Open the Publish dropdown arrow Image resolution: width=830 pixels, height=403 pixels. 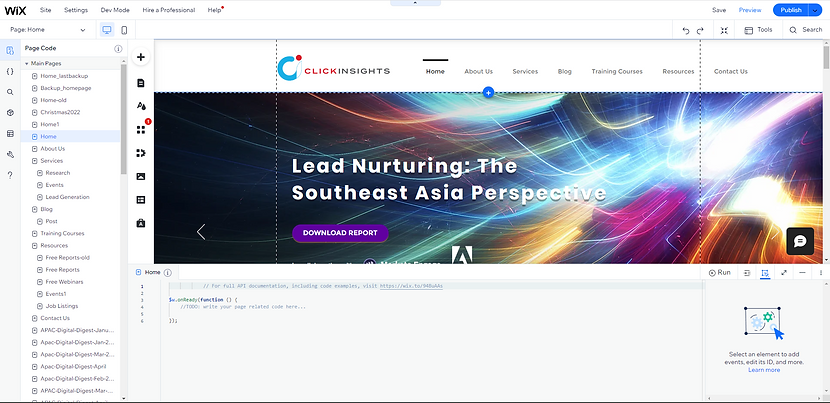pyautogui.click(x=815, y=10)
